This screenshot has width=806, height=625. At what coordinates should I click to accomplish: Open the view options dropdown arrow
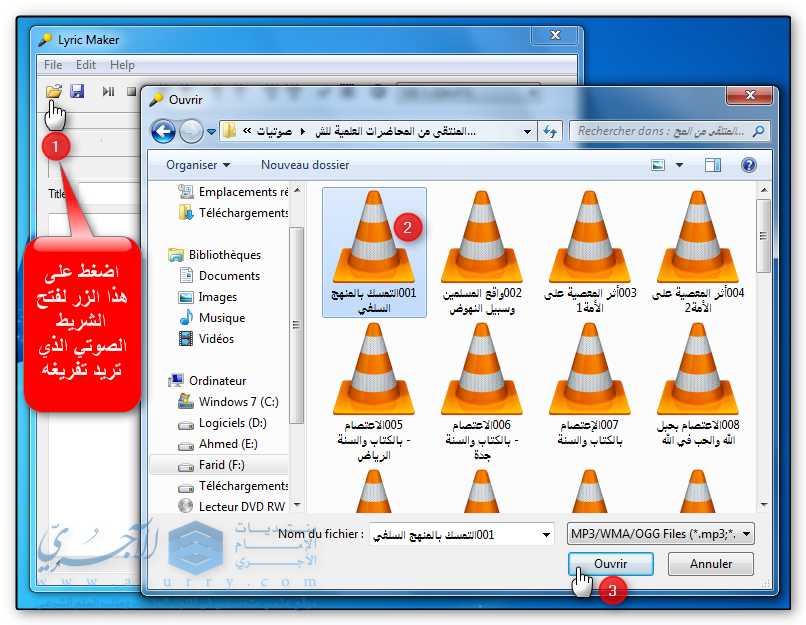679,165
